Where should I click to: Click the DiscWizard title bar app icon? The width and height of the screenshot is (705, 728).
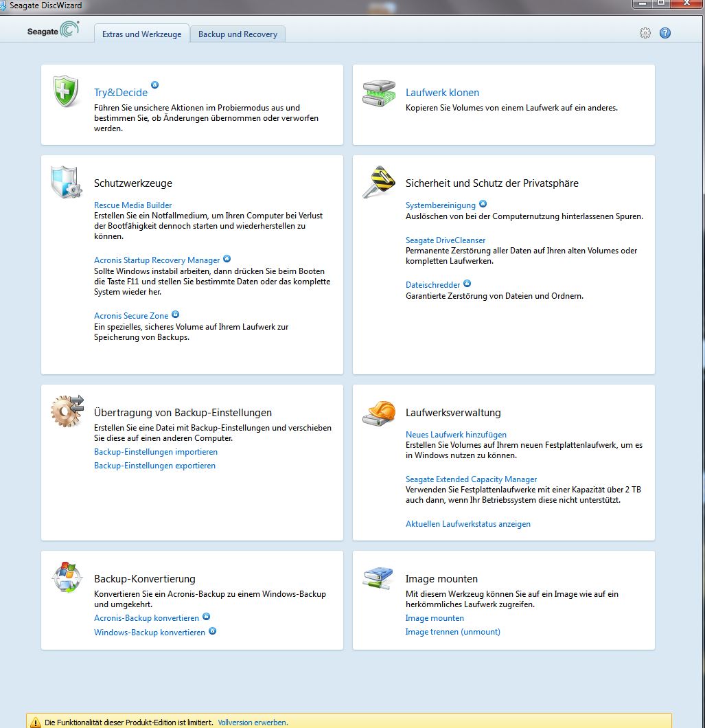[x=3, y=5]
